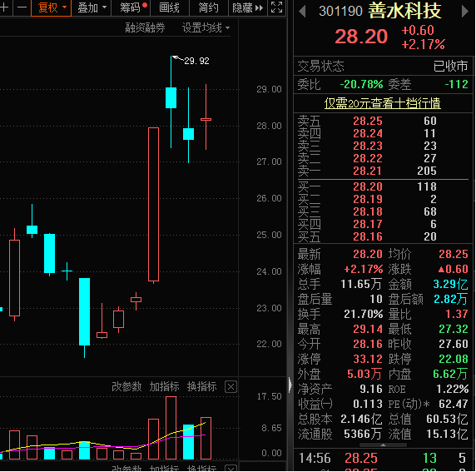Toggle fullscreen chart view icon

click(276, 7)
